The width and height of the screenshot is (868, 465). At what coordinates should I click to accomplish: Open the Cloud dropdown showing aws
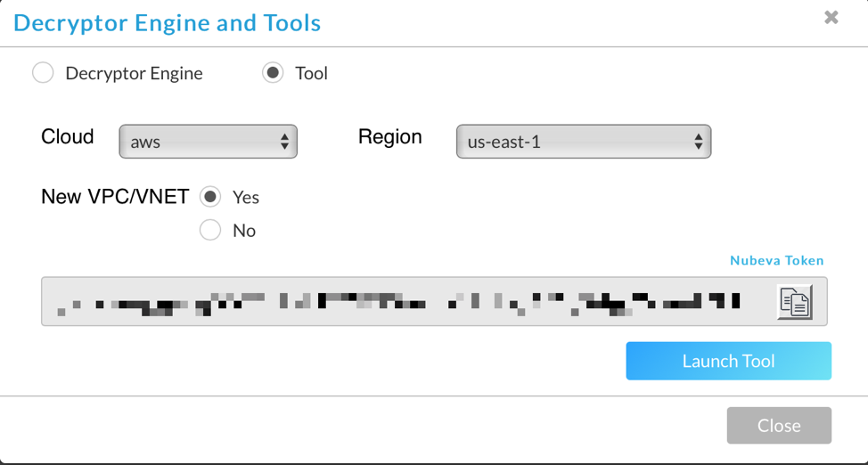coord(207,142)
